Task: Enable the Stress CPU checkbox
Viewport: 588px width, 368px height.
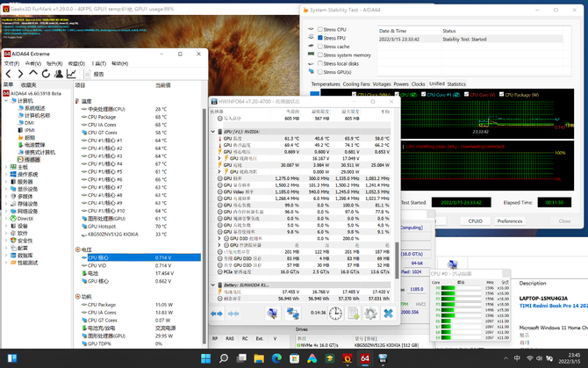Action: click(x=319, y=29)
